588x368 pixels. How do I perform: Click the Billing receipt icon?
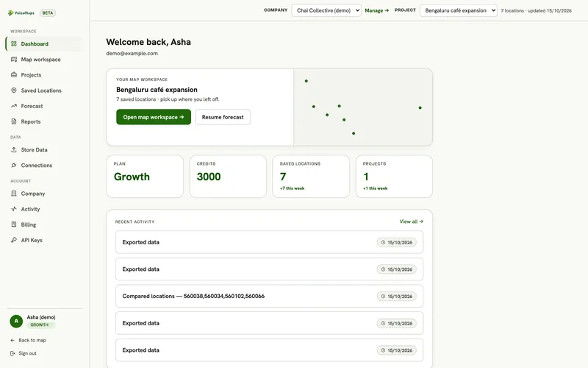14,224
